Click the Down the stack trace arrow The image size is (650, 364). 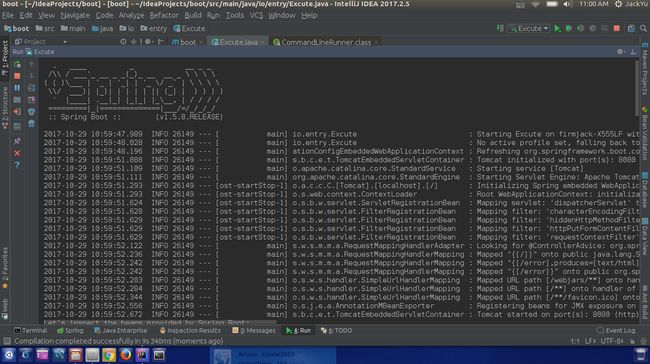(32, 76)
